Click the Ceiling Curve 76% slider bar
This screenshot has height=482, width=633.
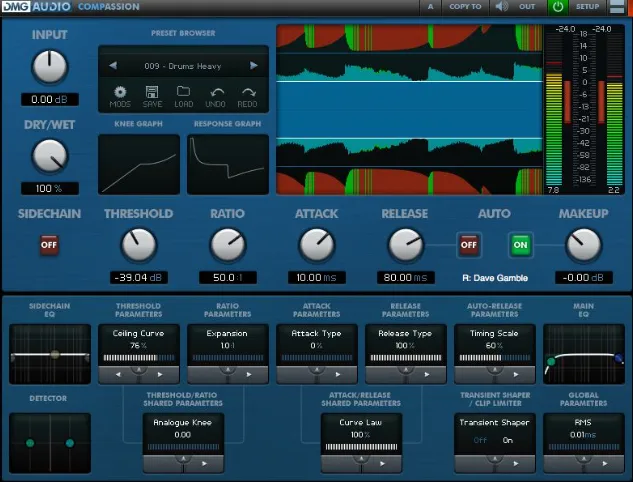pos(139,358)
